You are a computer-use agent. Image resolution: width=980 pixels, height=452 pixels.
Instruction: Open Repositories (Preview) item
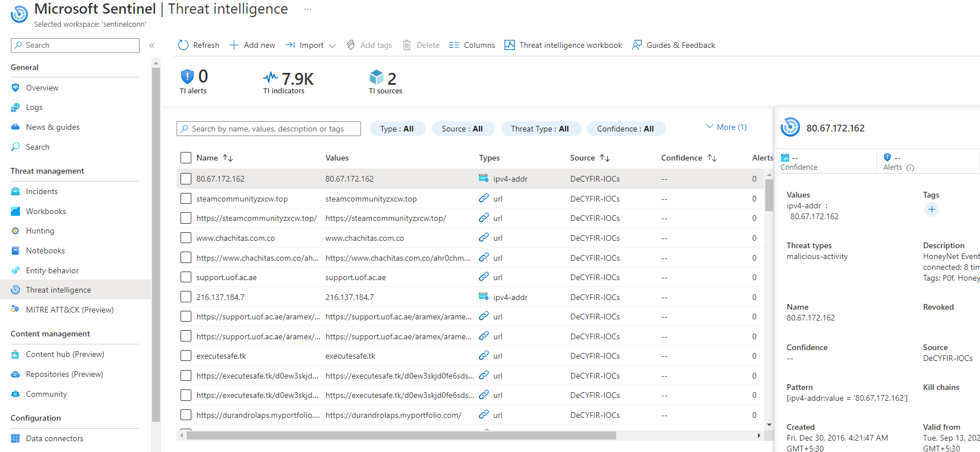[64, 374]
